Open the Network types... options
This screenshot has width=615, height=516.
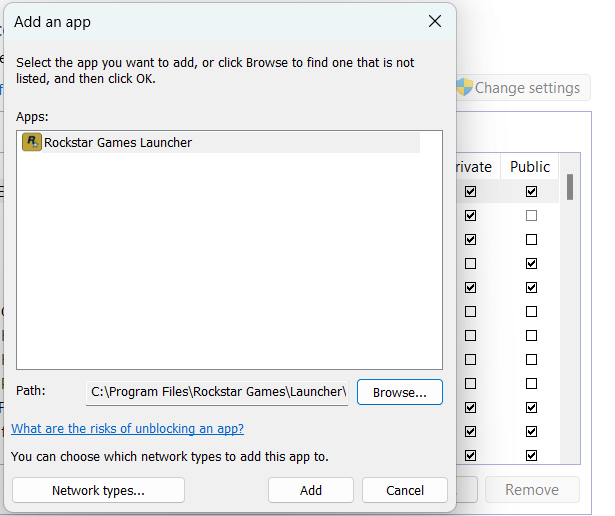click(x=98, y=490)
